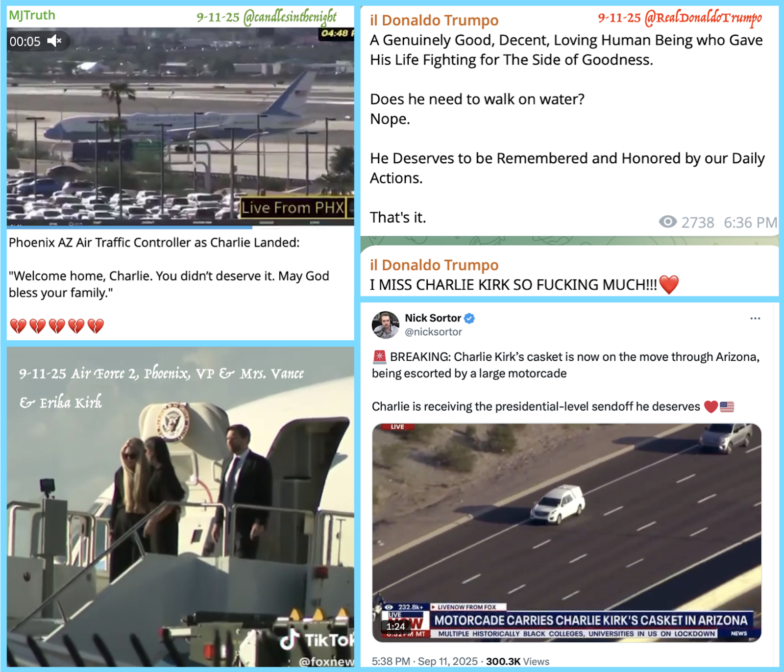Open the MJTruth channel name
784x672 pixels.
click(32, 15)
